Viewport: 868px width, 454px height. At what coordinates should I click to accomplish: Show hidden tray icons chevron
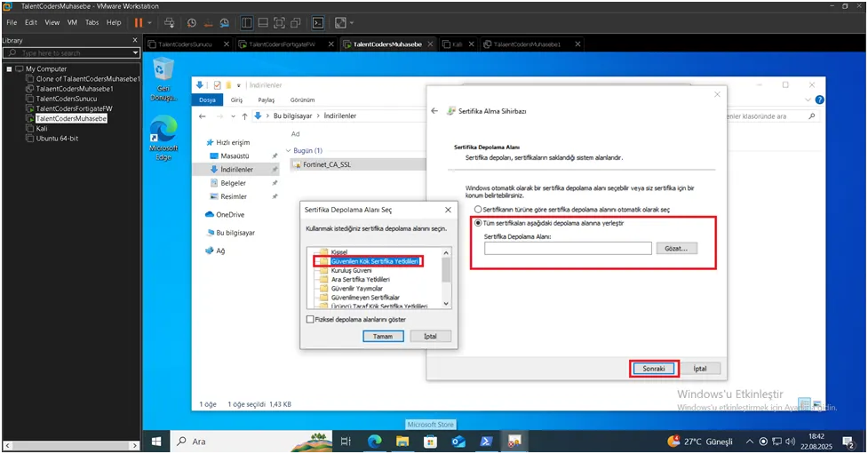click(x=750, y=442)
